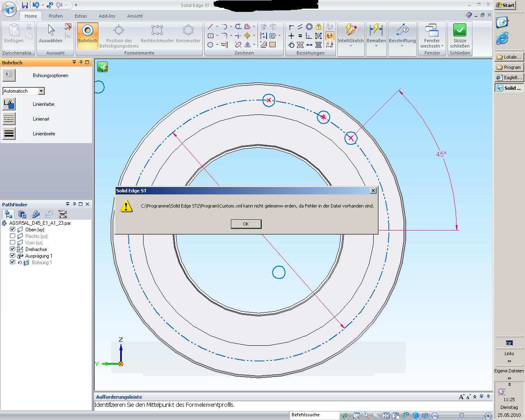Click the Zoom Area icon in status bar
The width and height of the screenshot is (525, 420).
click(356, 415)
